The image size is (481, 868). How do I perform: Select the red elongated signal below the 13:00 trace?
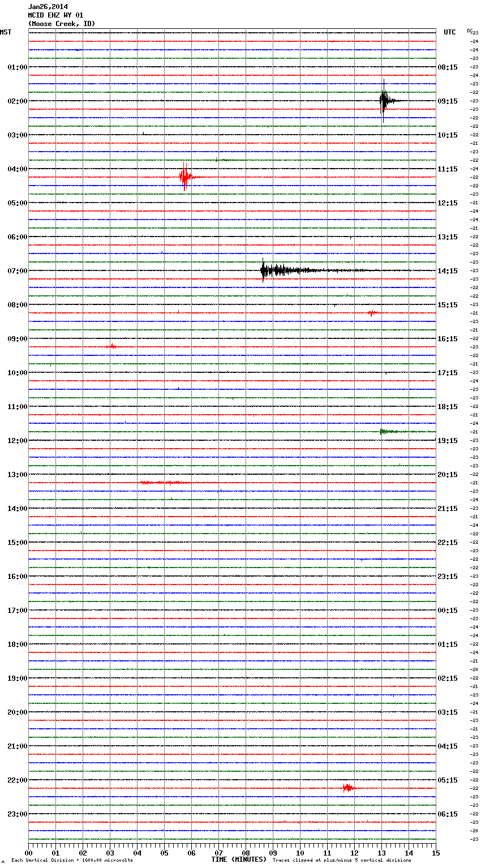(x=164, y=483)
